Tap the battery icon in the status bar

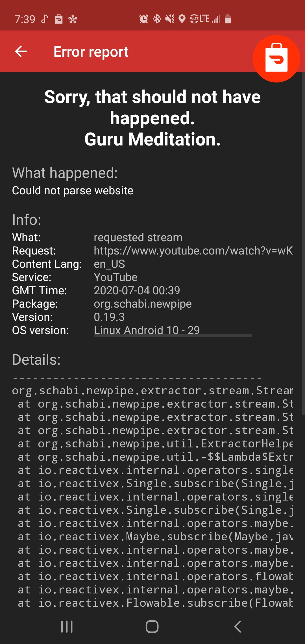(228, 19)
